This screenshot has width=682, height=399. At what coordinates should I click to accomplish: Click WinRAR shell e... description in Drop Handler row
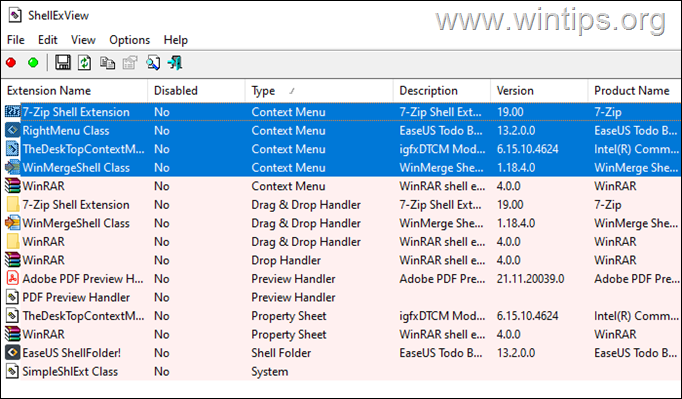(x=442, y=260)
